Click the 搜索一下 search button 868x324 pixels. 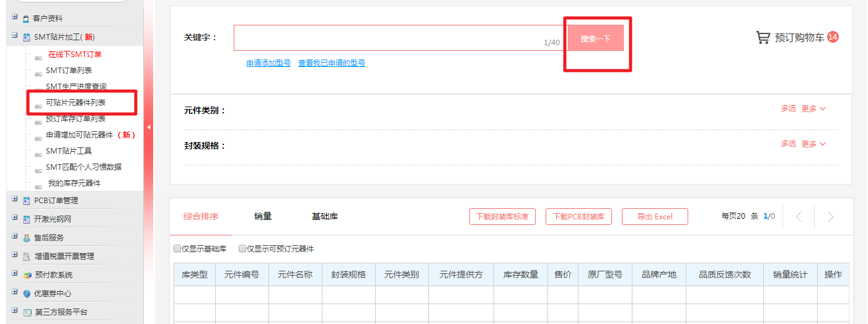click(595, 38)
